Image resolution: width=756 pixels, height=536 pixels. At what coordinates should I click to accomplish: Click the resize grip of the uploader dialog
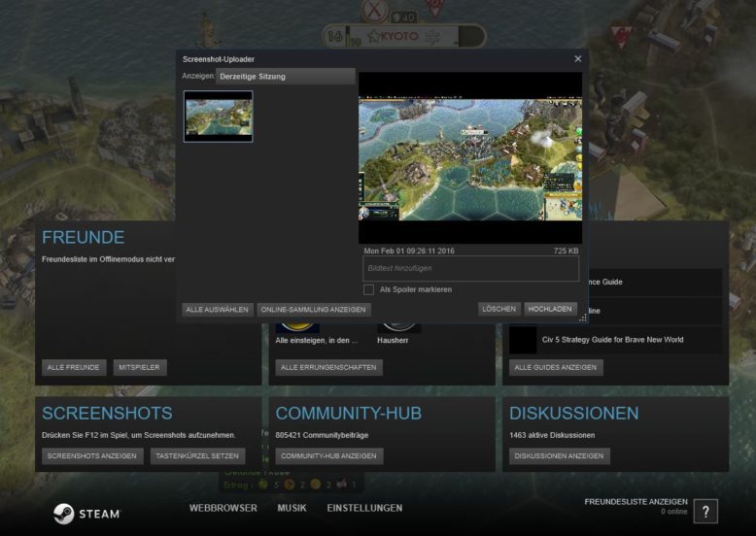point(583,318)
